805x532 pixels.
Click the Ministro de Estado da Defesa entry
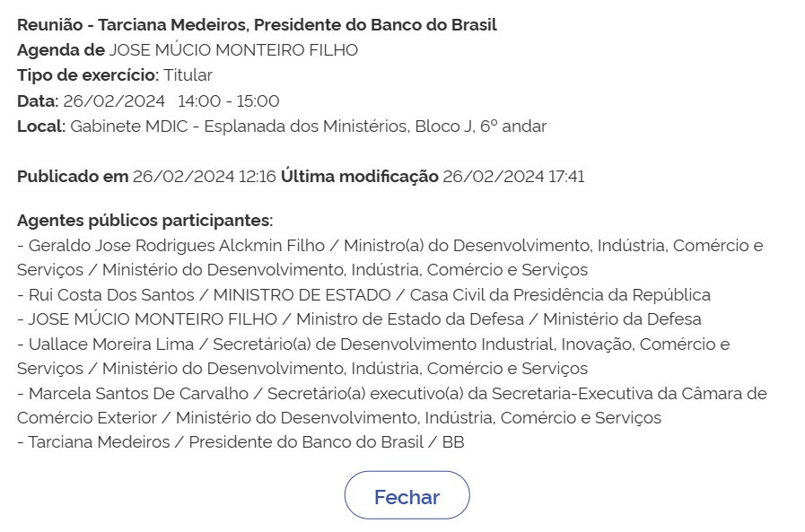click(410, 318)
